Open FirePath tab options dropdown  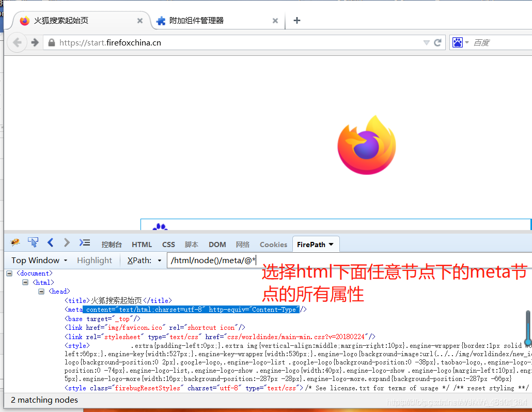[331, 245]
